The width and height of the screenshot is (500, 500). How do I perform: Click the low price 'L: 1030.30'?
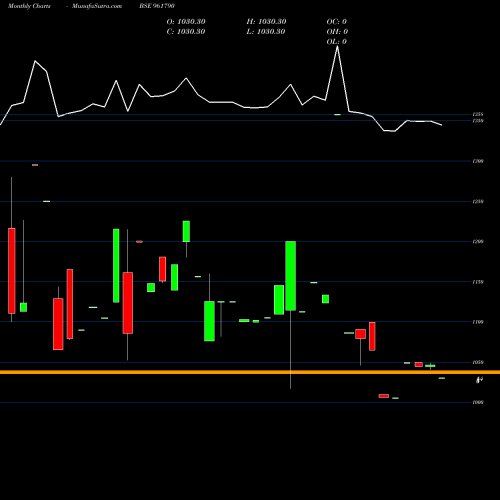tap(266, 32)
